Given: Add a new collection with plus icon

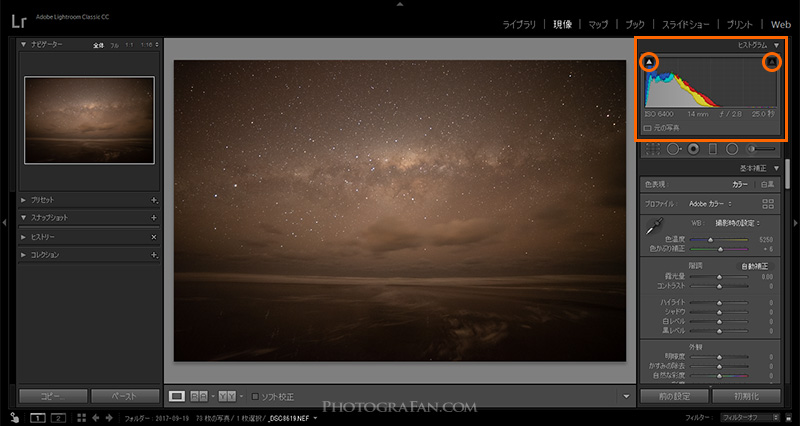Looking at the screenshot, I should pyautogui.click(x=154, y=255).
